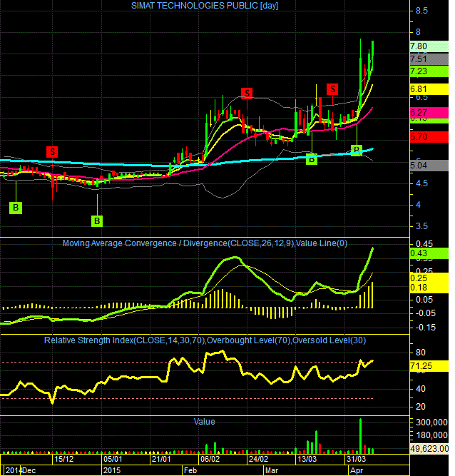455x476 pixels.
Task: Click the Dec month label
Action: pyautogui.click(x=29, y=470)
